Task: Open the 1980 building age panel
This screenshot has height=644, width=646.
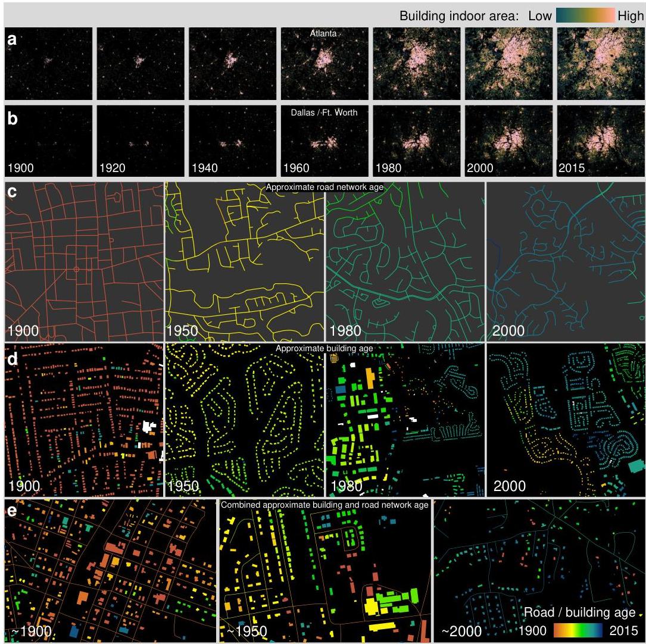Action: coord(405,420)
